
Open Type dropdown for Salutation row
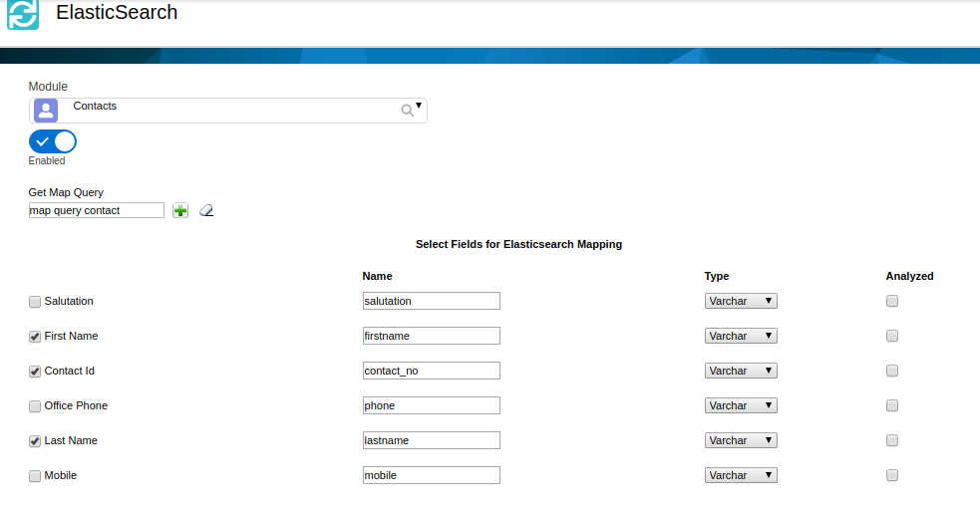click(741, 301)
